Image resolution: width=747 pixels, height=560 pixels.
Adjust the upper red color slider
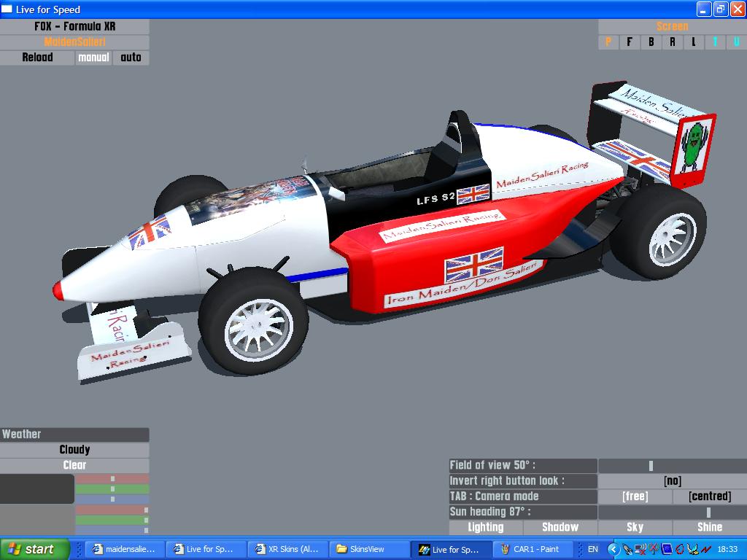click(x=112, y=478)
